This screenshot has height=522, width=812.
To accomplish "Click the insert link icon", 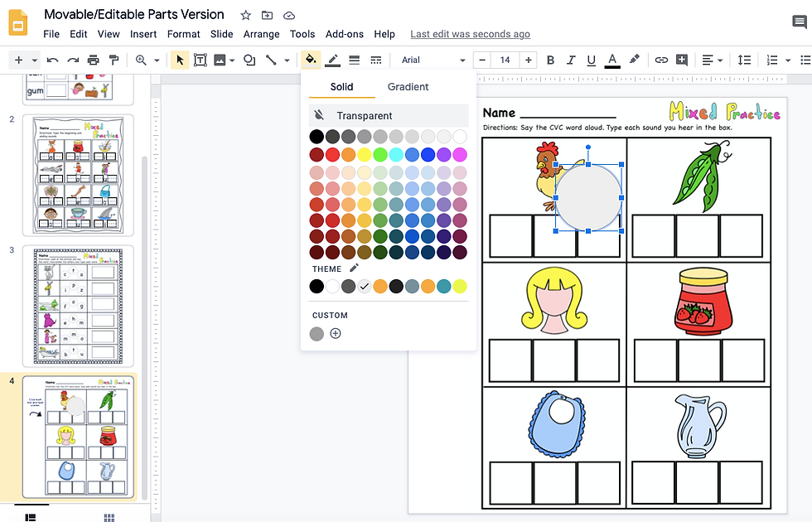I will point(661,60).
